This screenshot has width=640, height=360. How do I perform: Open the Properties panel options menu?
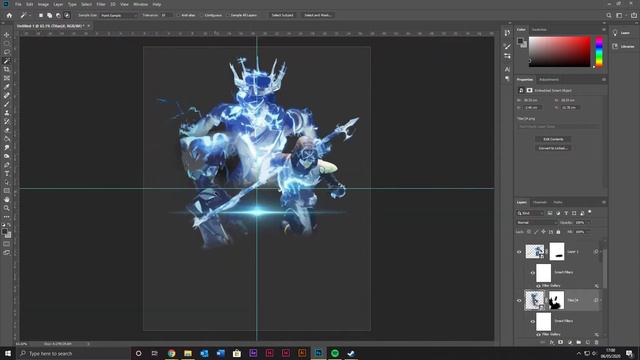pyautogui.click(x=604, y=80)
